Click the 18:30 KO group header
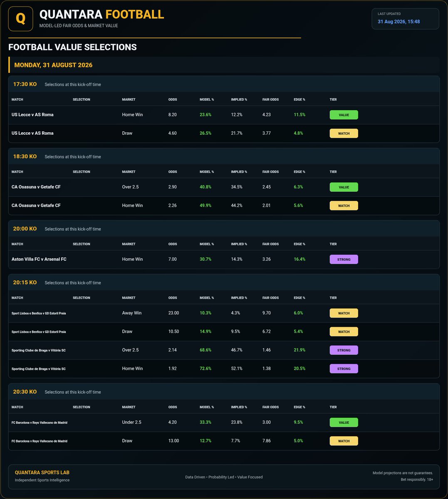448x499 pixels. point(224,156)
